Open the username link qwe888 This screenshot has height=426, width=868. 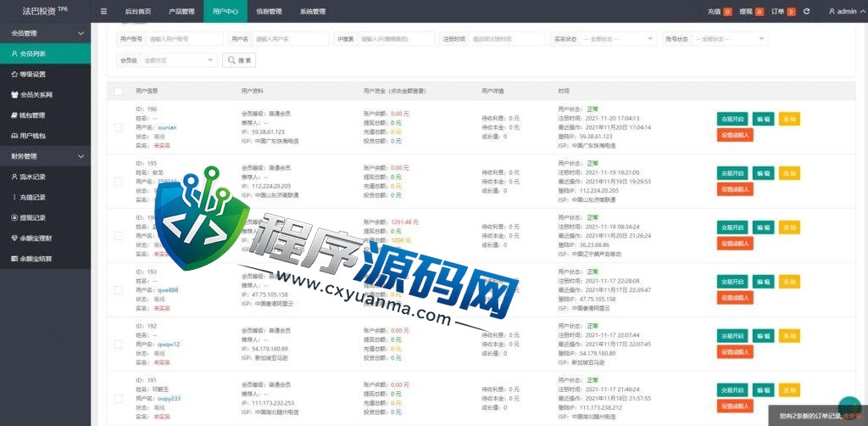[x=169, y=289]
